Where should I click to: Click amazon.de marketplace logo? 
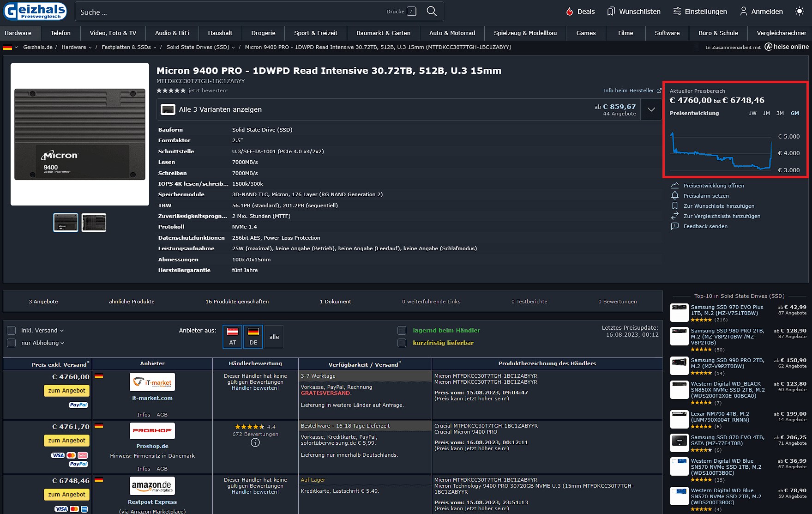coord(152,486)
